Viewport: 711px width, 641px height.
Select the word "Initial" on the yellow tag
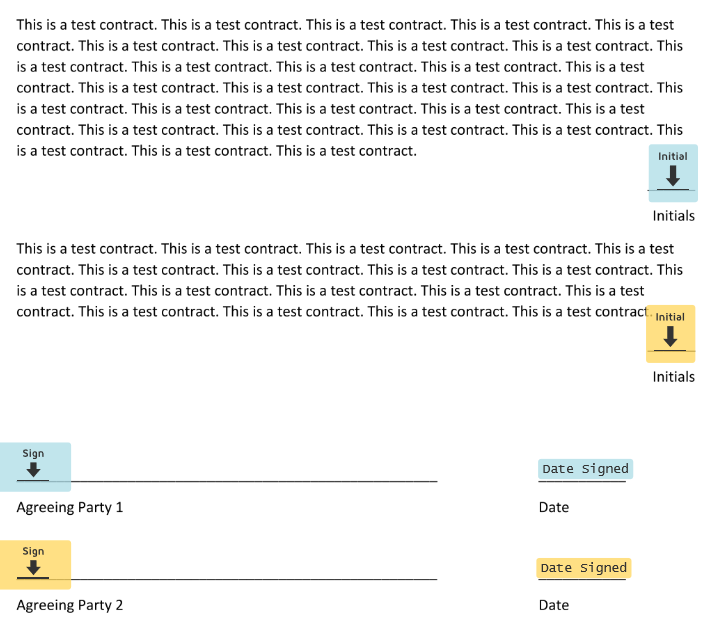click(670, 317)
